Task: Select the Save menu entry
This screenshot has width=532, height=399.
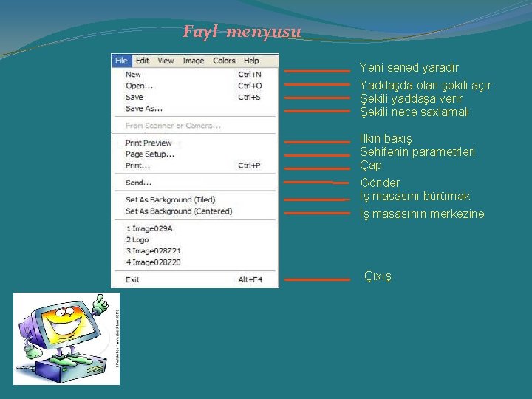Action: point(195,98)
